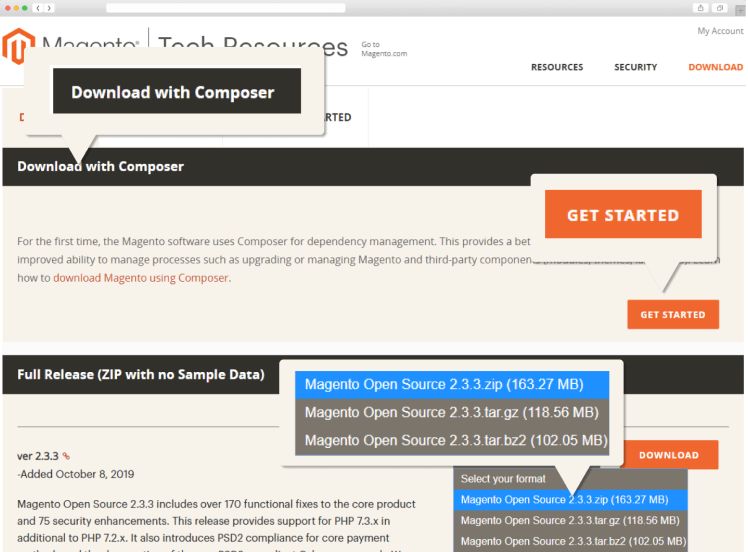Open the RESOURCES menu
The image size is (748, 552).
coord(557,67)
